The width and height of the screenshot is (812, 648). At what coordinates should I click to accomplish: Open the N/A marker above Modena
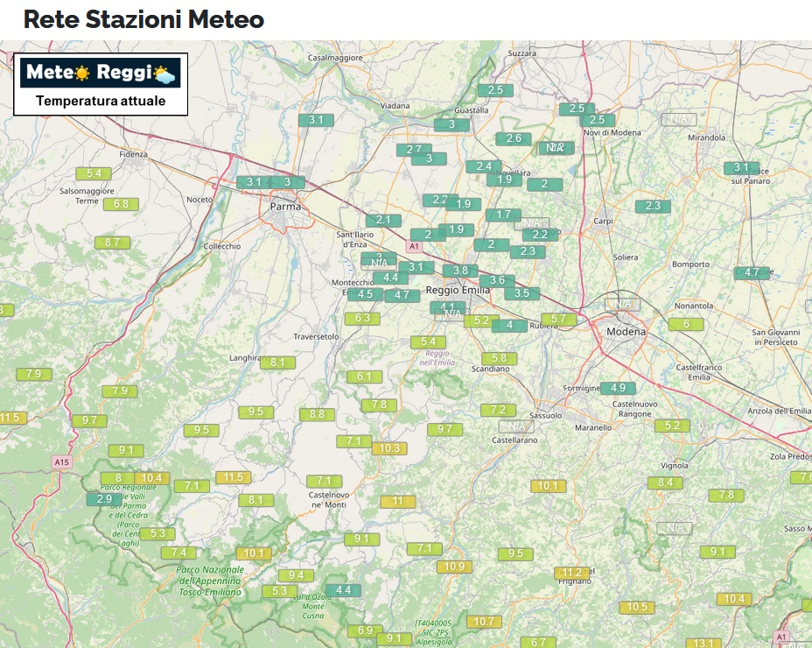pos(622,304)
